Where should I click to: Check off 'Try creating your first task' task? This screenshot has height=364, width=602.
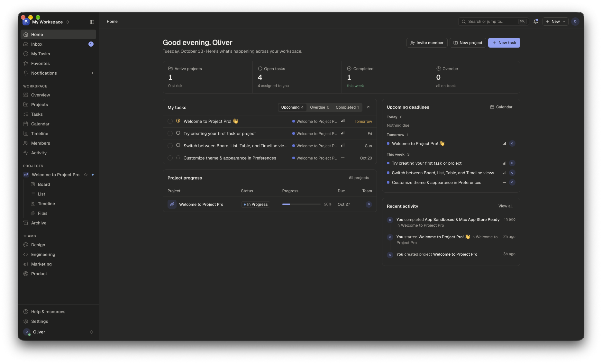(x=170, y=133)
